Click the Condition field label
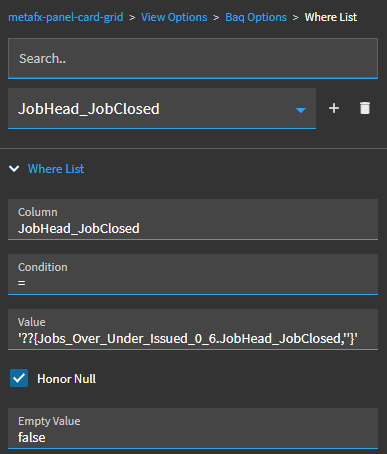Viewport: 387px width, 454px height. tap(43, 267)
